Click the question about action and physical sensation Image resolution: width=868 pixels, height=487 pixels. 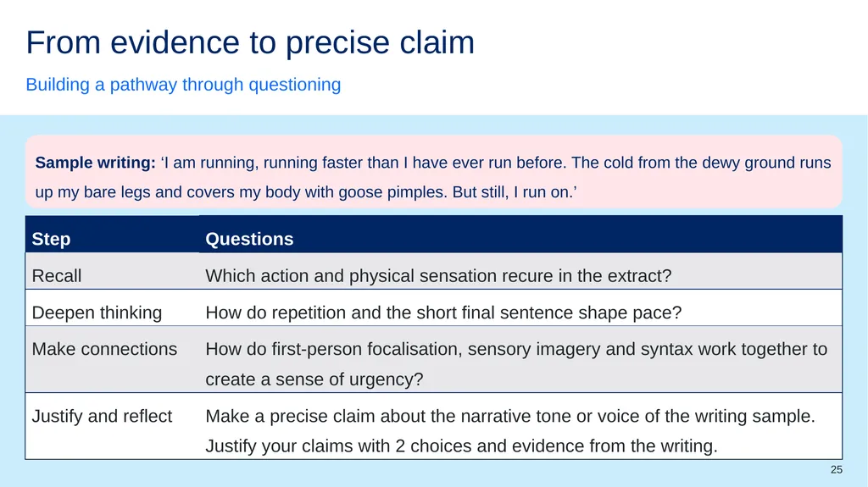tap(438, 275)
